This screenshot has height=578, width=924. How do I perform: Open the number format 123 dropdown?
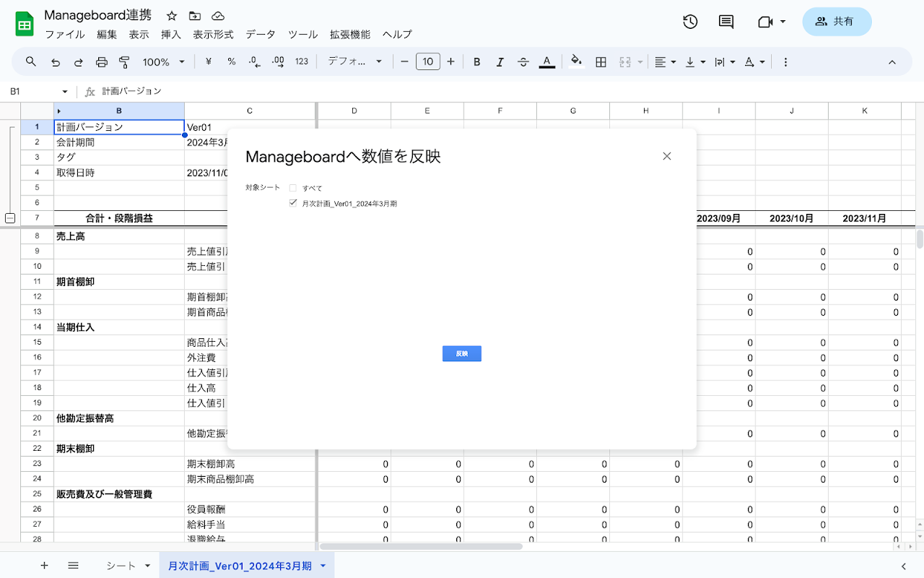(x=302, y=62)
